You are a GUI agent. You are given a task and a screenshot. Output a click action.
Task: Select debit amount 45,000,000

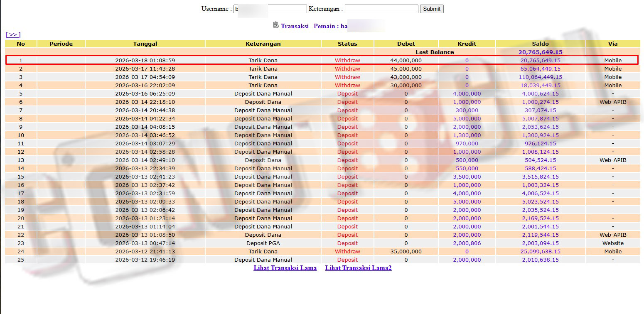coord(406,69)
